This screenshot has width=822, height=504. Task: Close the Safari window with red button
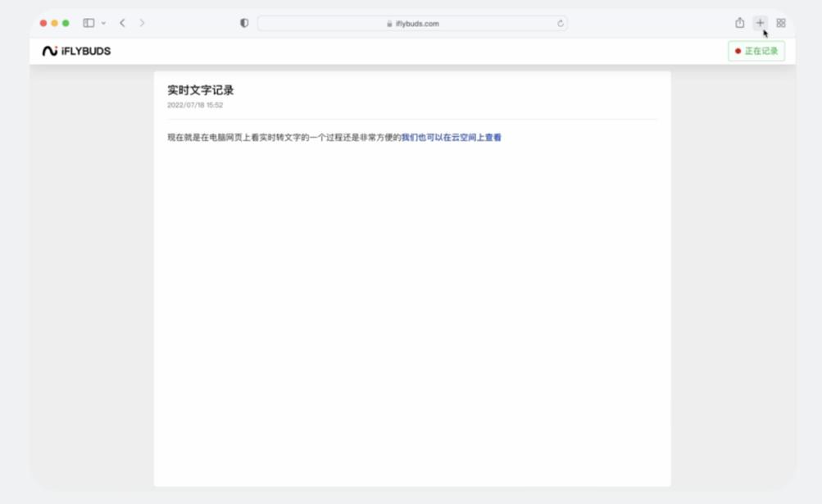point(43,23)
